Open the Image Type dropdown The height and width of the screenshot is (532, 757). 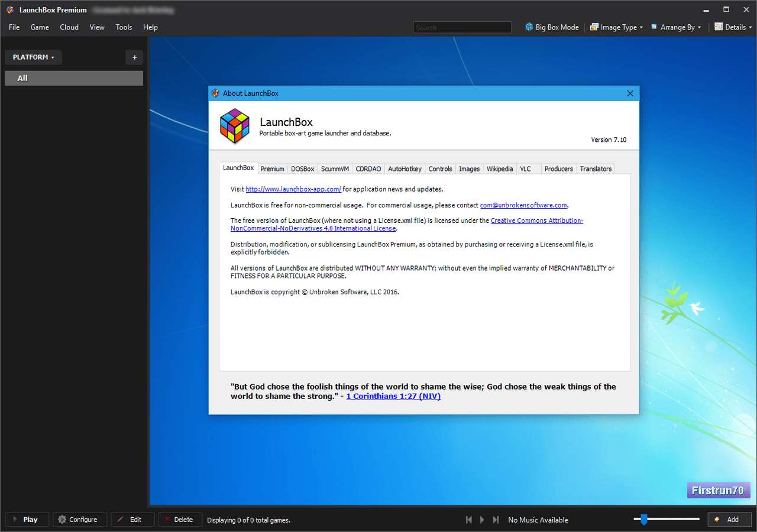coord(617,27)
